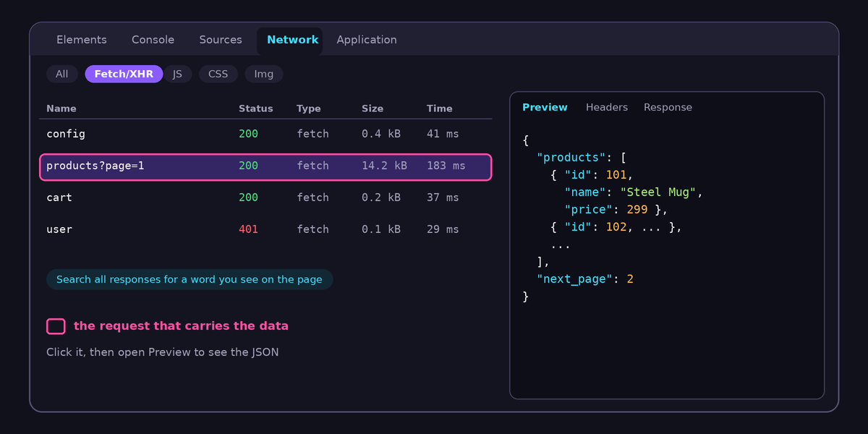The height and width of the screenshot is (434, 868).
Task: Click the 37 ms time cell
Action: pyautogui.click(x=443, y=197)
